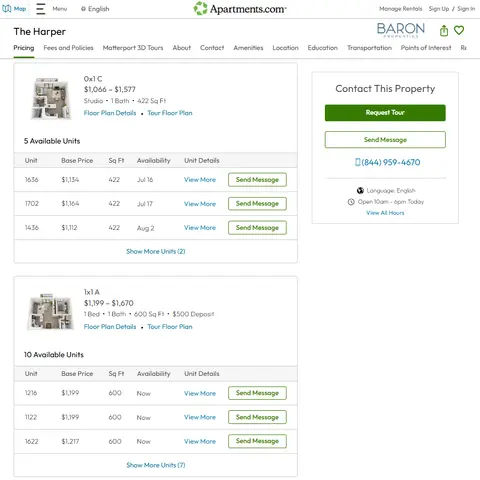This screenshot has width=480, height=480.
Task: Click the Apartments.com logo
Action: point(240,9)
